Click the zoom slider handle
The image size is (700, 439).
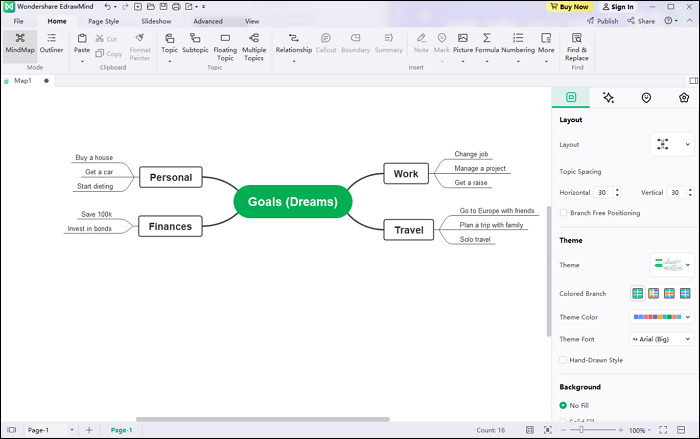[x=581, y=430]
